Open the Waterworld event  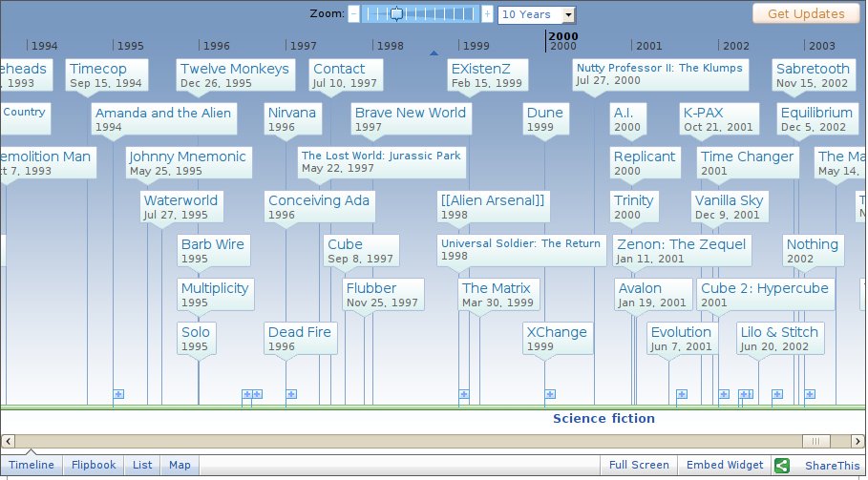pyautogui.click(x=181, y=207)
